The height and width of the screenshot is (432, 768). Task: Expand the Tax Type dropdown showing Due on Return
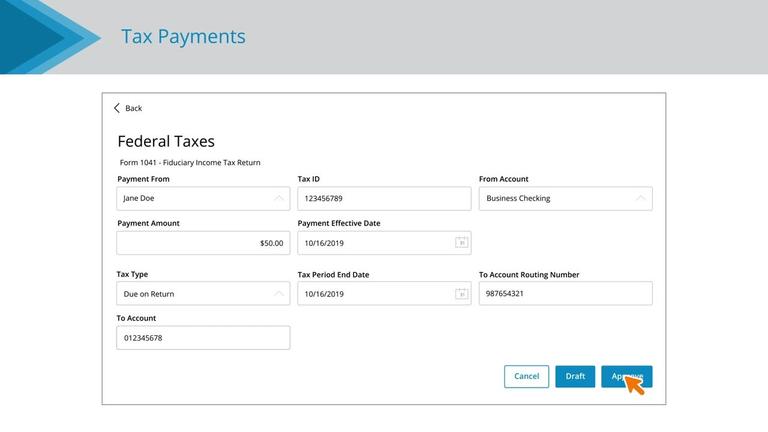(x=203, y=294)
